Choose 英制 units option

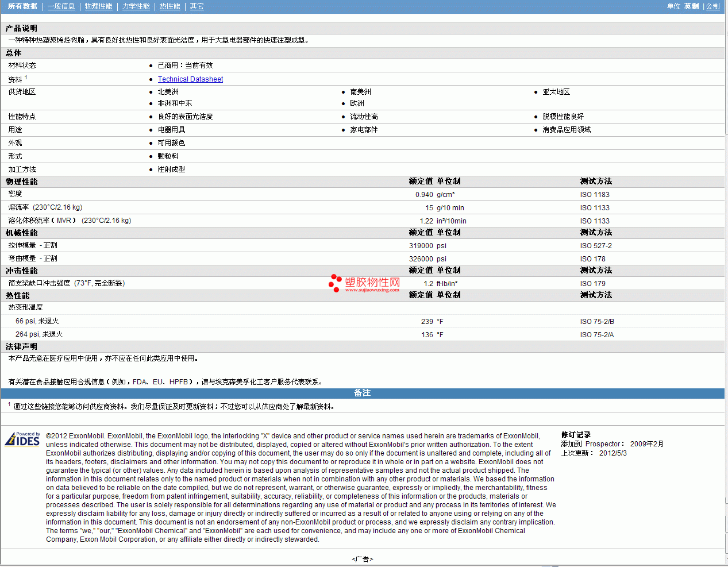(x=692, y=6)
